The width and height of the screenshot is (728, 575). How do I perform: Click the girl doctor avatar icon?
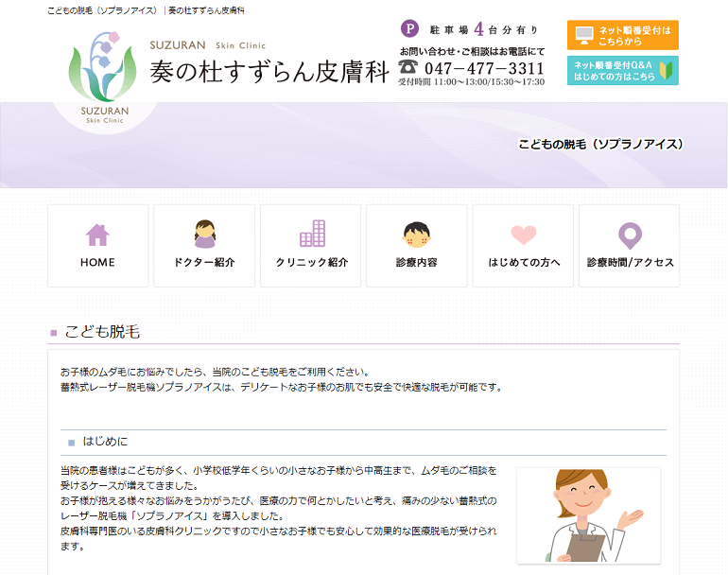tap(205, 234)
